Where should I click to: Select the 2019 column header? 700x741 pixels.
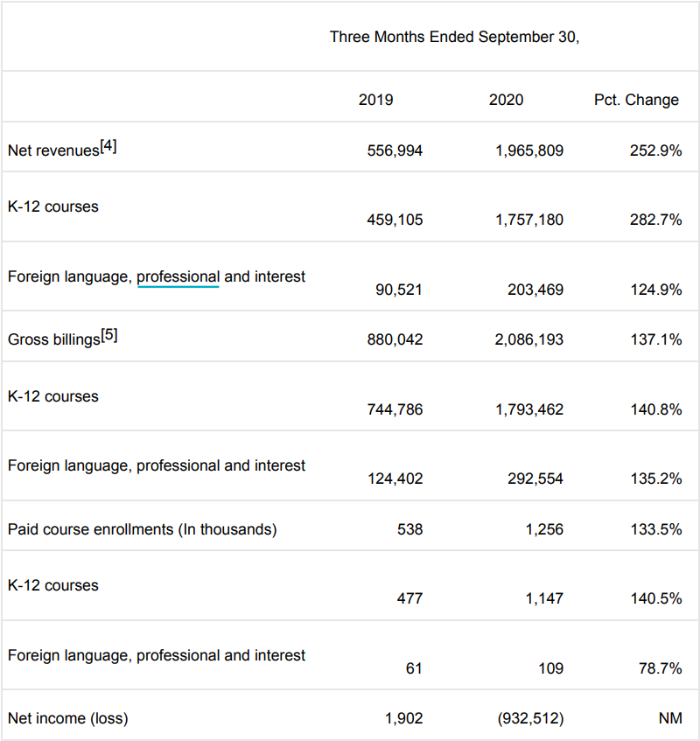pos(376,100)
